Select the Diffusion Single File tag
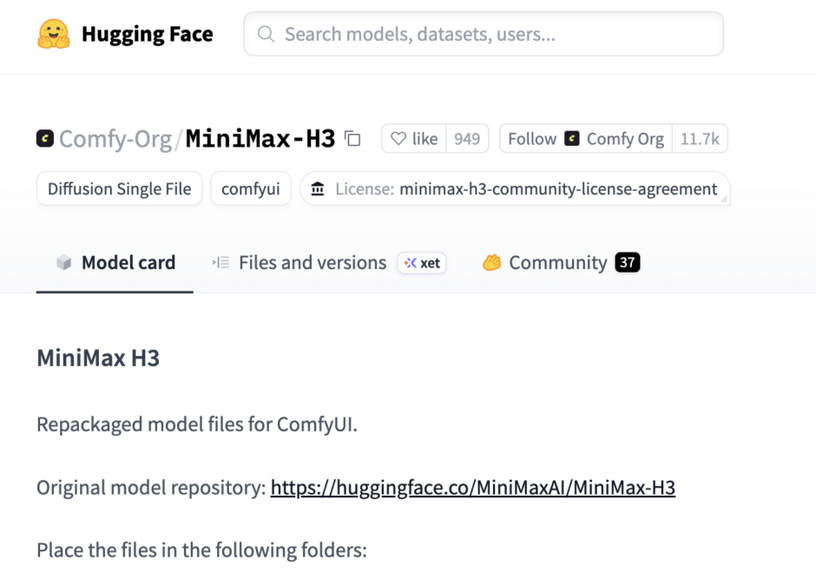 pos(119,188)
